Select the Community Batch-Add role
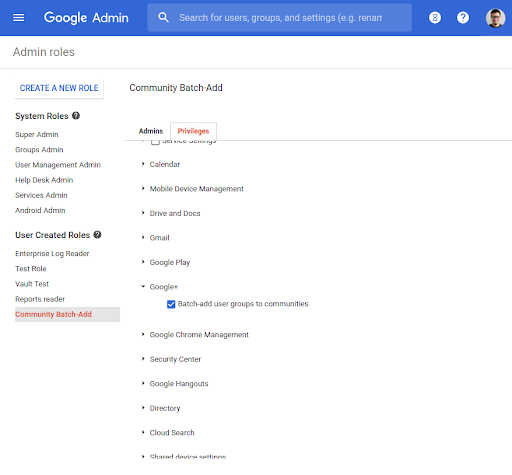Screen dimensions: 512x475 (x=67, y=314)
